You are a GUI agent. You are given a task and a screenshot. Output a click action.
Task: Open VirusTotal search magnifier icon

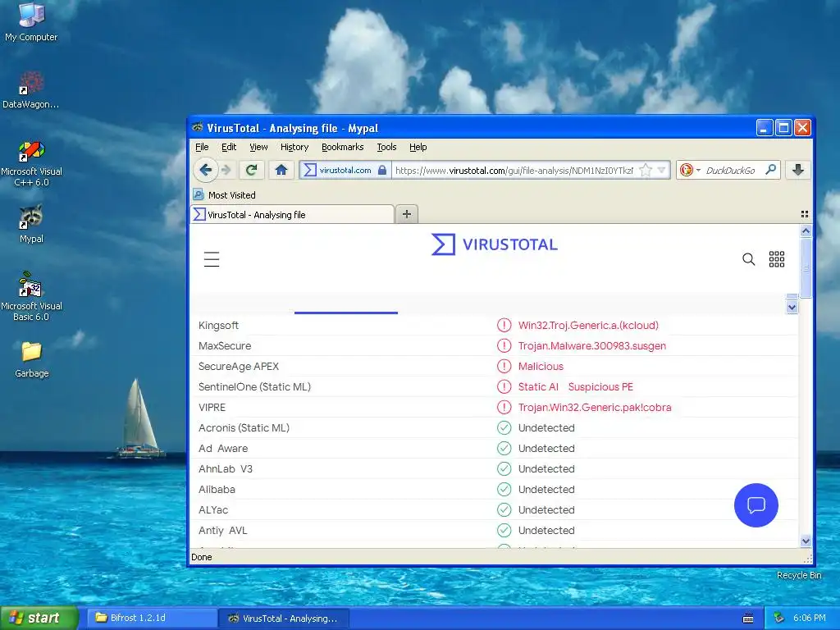[748, 259]
